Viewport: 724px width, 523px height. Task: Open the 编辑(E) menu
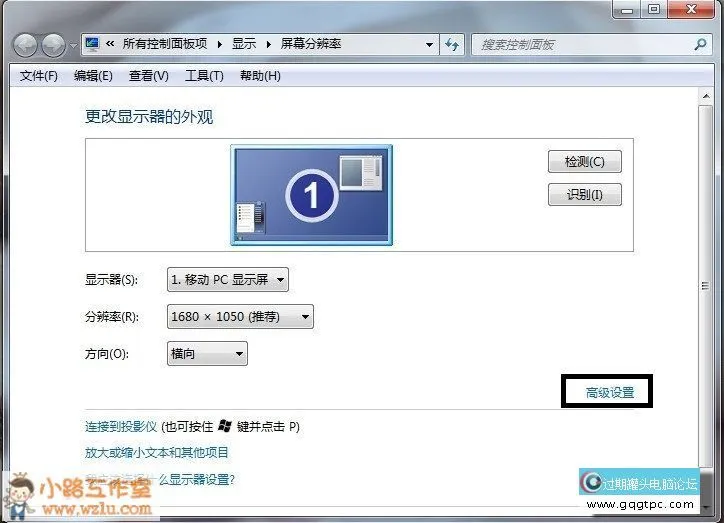pos(93,76)
